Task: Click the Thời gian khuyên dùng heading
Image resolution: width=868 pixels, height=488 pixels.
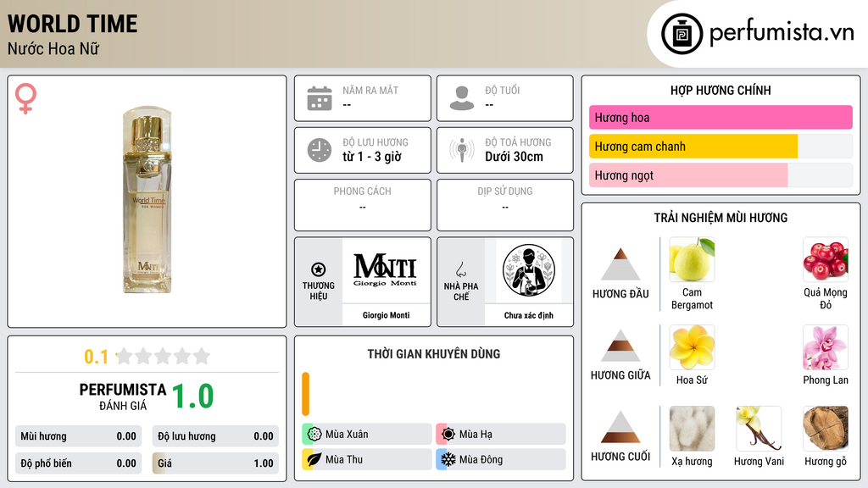Action: [434, 353]
